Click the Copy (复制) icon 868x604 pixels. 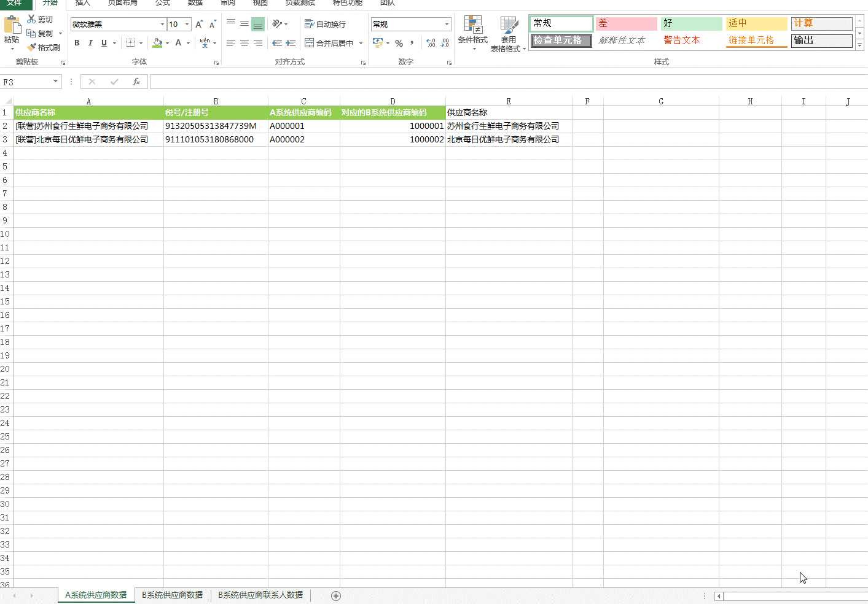(x=31, y=33)
